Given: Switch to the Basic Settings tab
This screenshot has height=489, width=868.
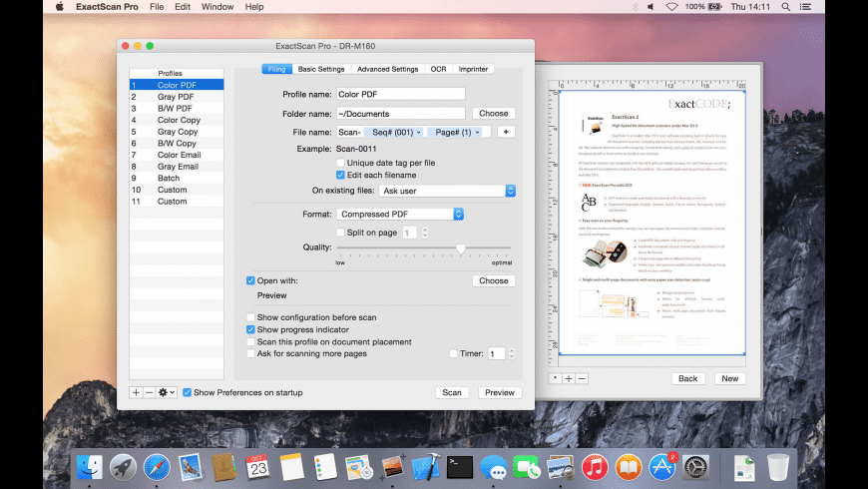Looking at the screenshot, I should (321, 69).
